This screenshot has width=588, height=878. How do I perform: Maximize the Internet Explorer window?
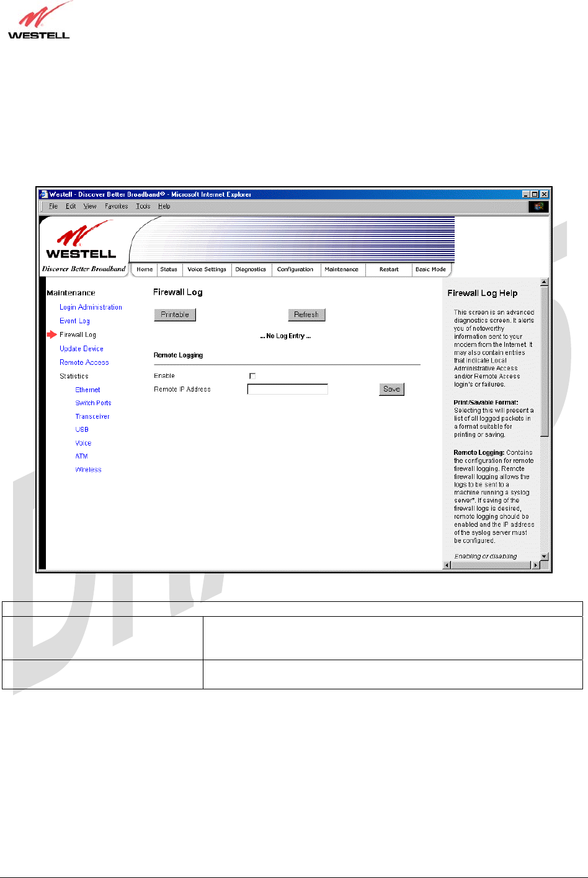click(535, 194)
